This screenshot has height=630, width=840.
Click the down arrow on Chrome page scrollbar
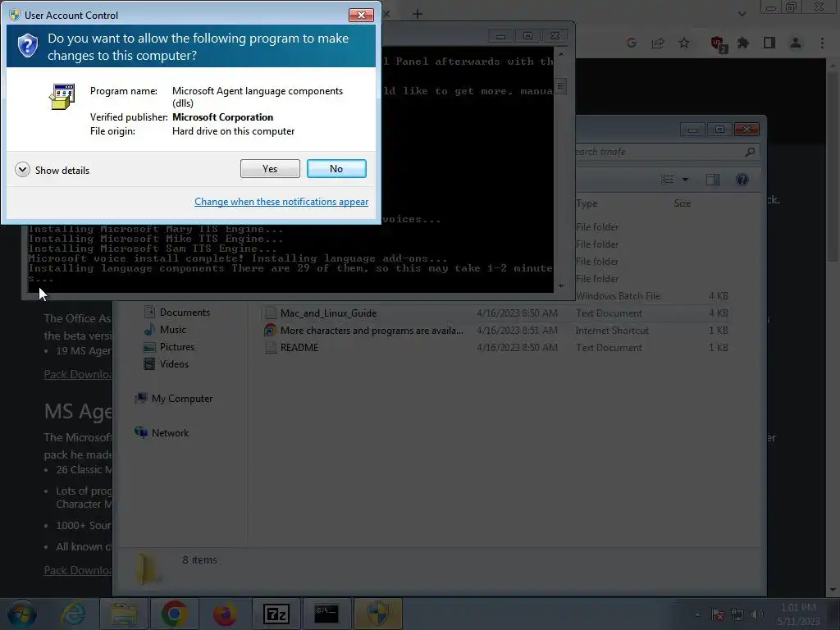pos(833,590)
